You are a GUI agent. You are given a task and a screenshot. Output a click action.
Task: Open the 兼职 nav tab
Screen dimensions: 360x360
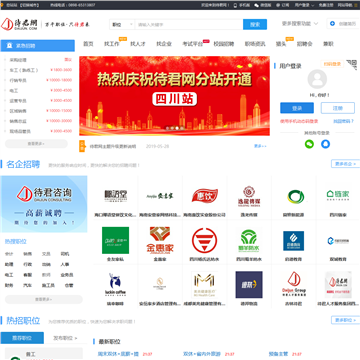pyautogui.click(x=328, y=44)
